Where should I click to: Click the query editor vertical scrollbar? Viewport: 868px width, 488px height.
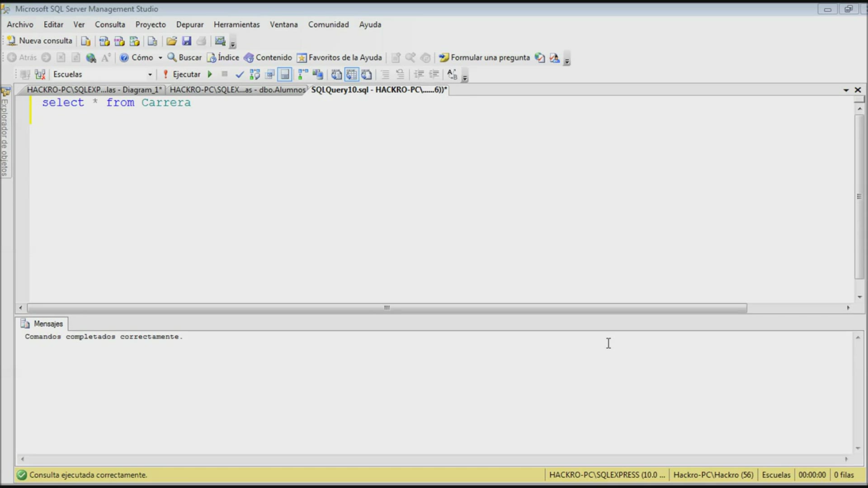pos(859,197)
